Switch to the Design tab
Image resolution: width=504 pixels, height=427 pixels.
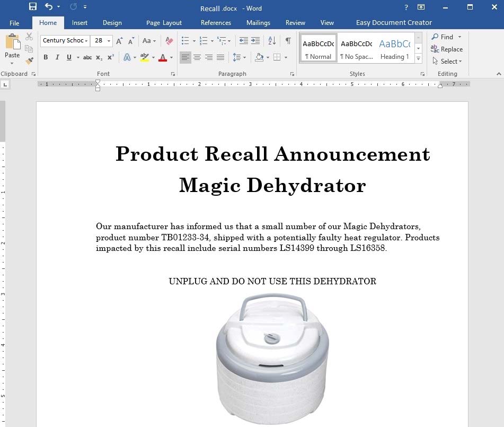point(112,23)
